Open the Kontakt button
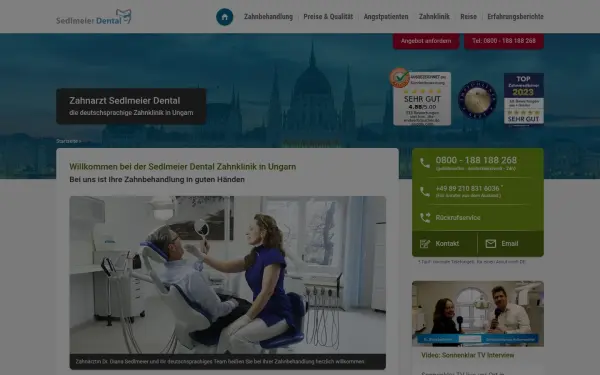The image size is (600, 375). tap(445, 244)
